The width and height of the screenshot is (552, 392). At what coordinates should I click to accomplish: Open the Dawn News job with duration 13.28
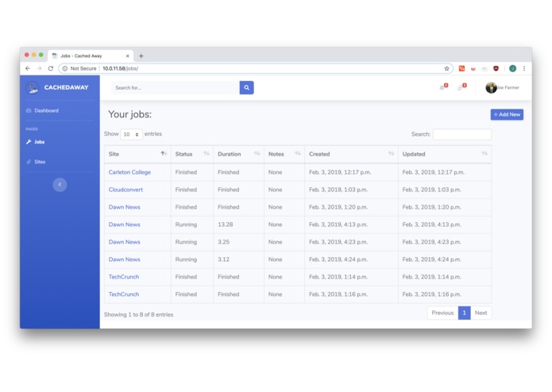(124, 225)
